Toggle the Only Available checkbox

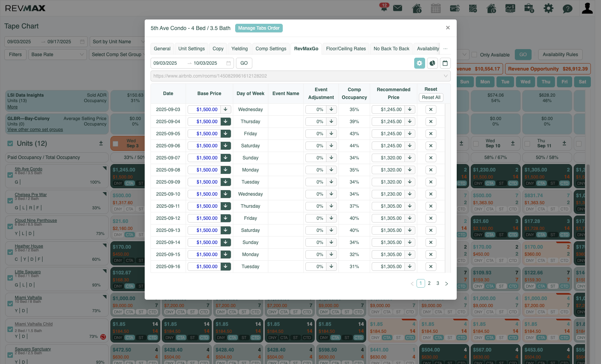point(474,55)
